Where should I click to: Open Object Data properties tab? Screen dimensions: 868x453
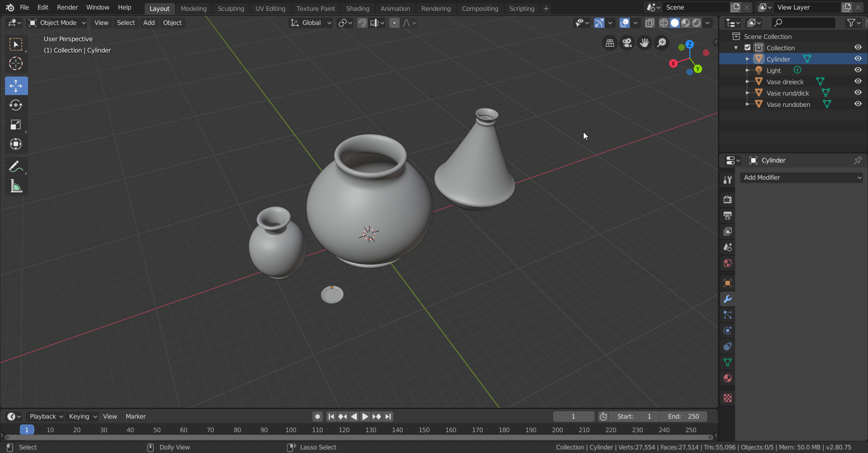click(727, 362)
